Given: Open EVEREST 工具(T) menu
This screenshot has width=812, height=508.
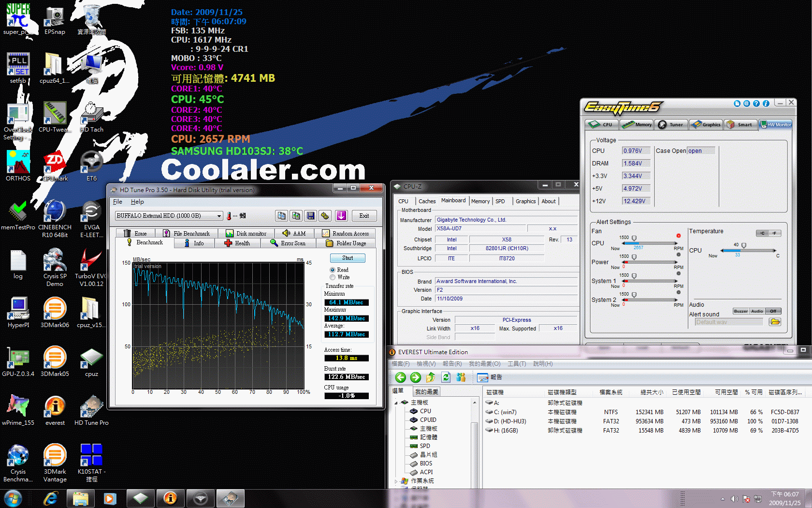Looking at the screenshot, I should [517, 364].
